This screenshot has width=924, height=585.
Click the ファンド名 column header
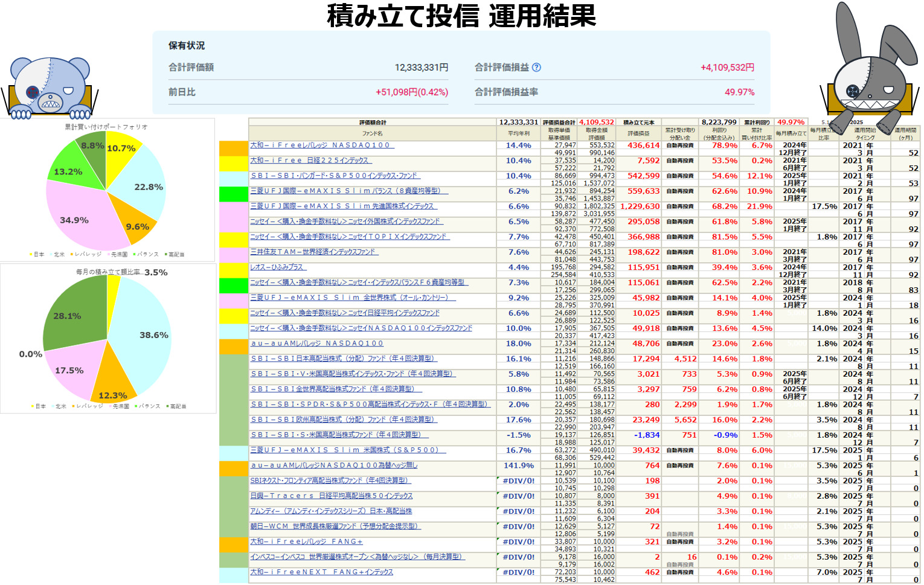point(373,133)
